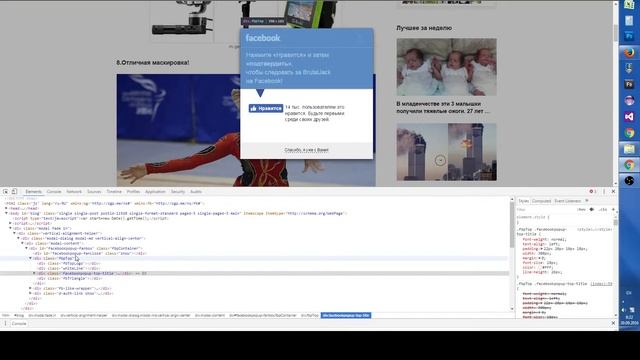
Task: Collapse the modal fade in div
Action: [11, 228]
